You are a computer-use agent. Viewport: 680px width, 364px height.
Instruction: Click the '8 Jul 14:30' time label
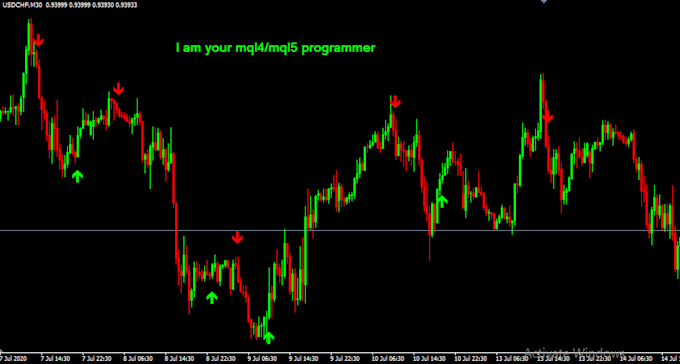(x=180, y=359)
